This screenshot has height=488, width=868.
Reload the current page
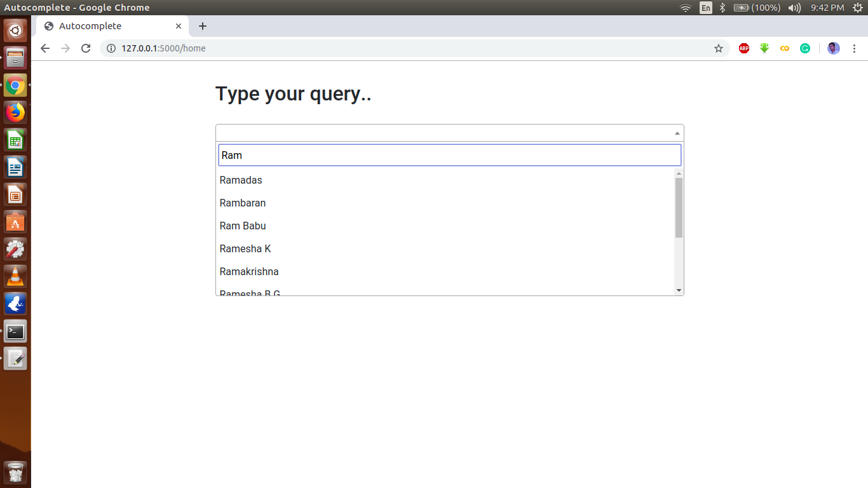[x=86, y=48]
